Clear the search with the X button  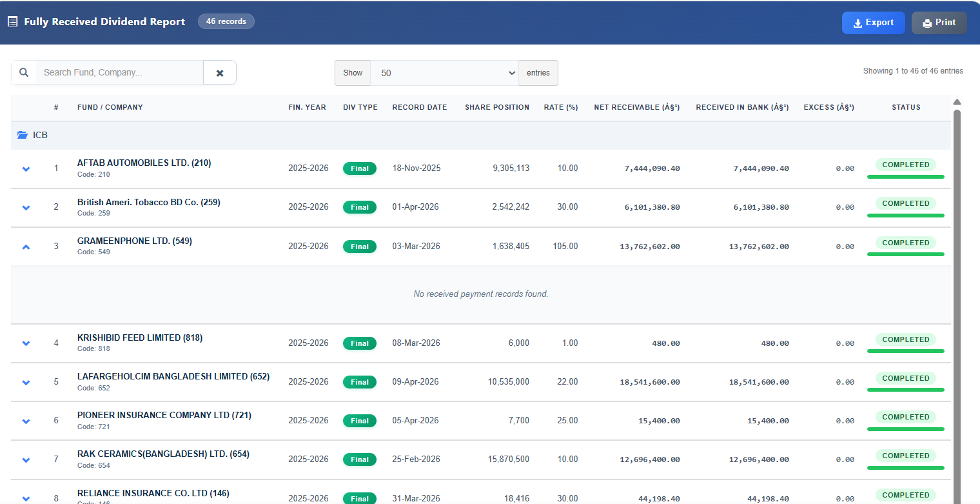tap(220, 73)
